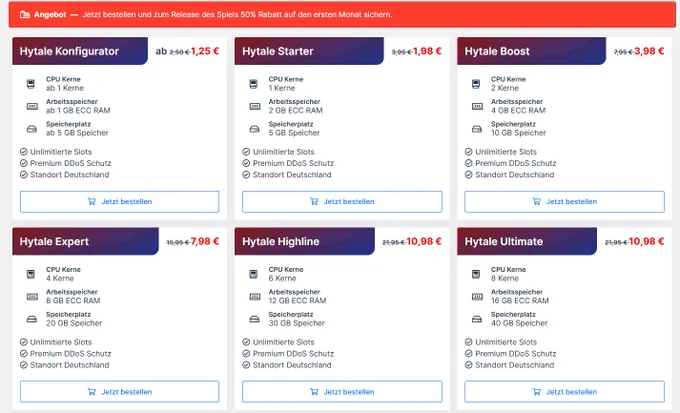Click the CPU icon in Hytale Boost card
The width and height of the screenshot is (680, 413).
(476, 84)
